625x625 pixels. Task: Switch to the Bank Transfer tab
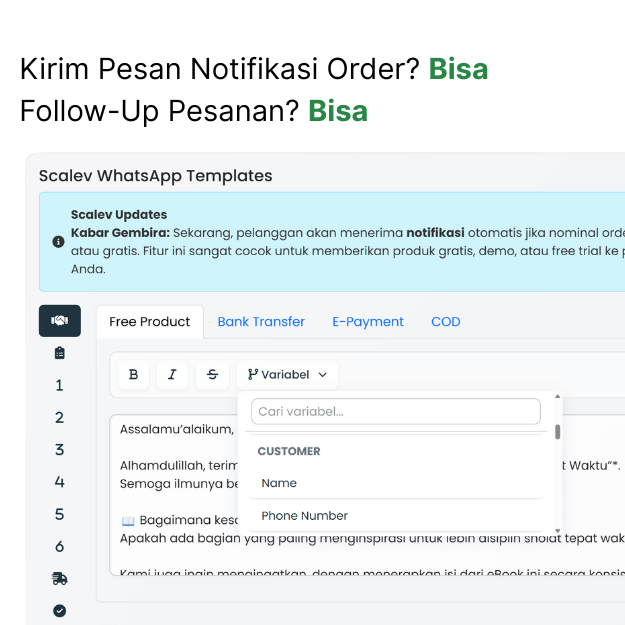pyautogui.click(x=261, y=322)
